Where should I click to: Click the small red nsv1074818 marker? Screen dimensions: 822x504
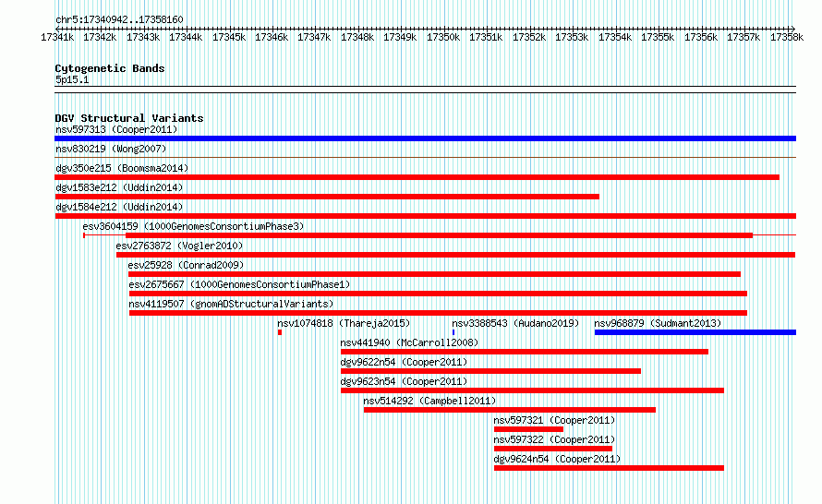click(x=280, y=332)
